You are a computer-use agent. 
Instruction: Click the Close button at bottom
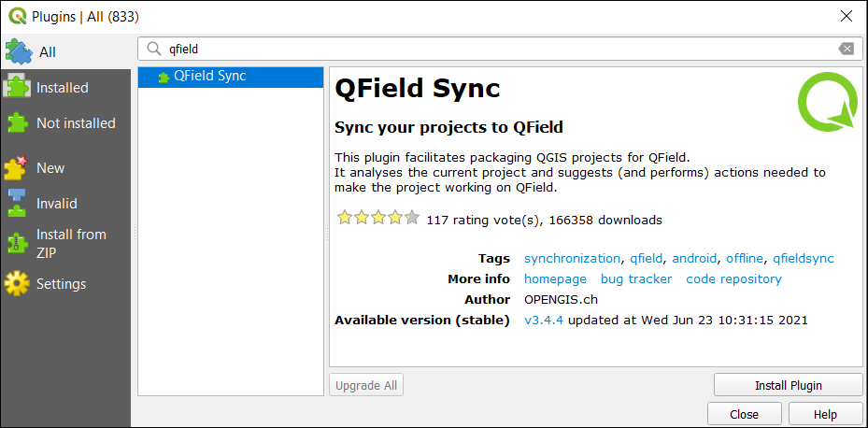click(744, 414)
